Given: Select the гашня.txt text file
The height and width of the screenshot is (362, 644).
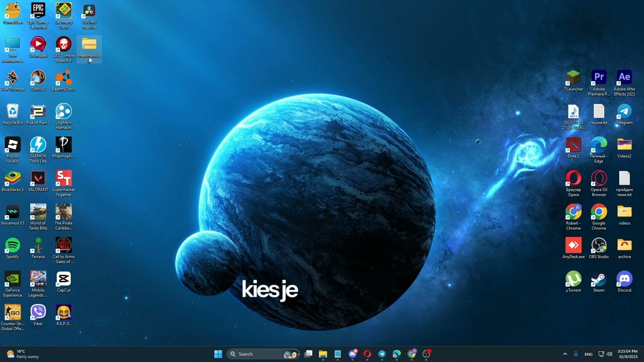Looking at the screenshot, I should (599, 114).
